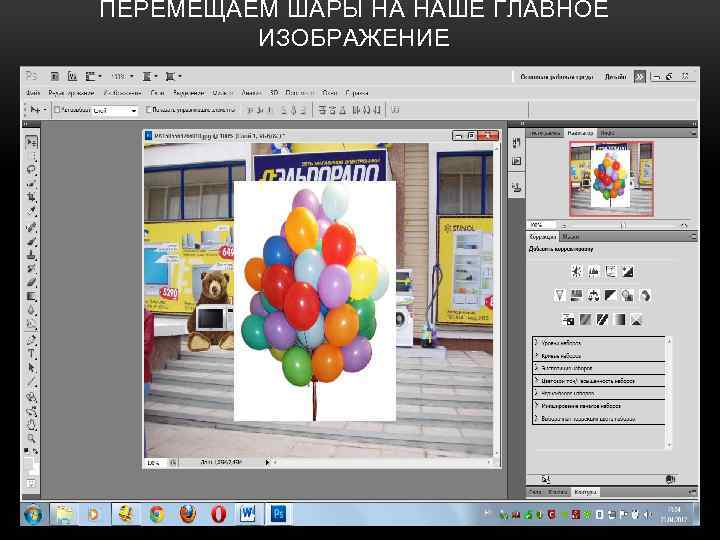Screen dimensions: 720x540
Task: Open the Изображение menu
Action: point(122,93)
